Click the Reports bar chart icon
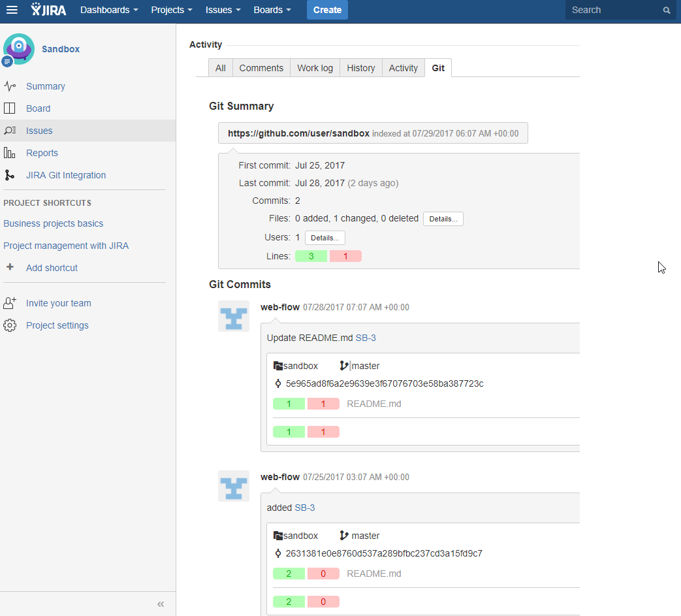The height and width of the screenshot is (616, 681). click(x=10, y=152)
